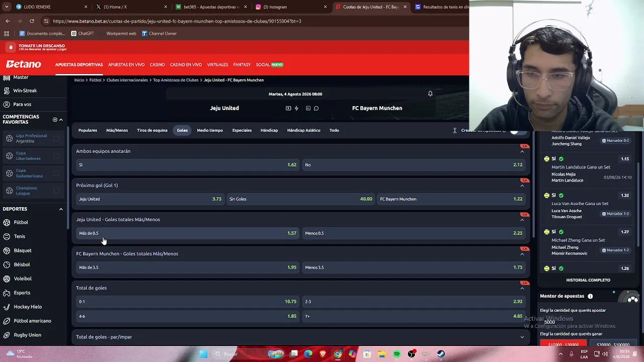Switch to the Populares market tab

click(x=88, y=130)
